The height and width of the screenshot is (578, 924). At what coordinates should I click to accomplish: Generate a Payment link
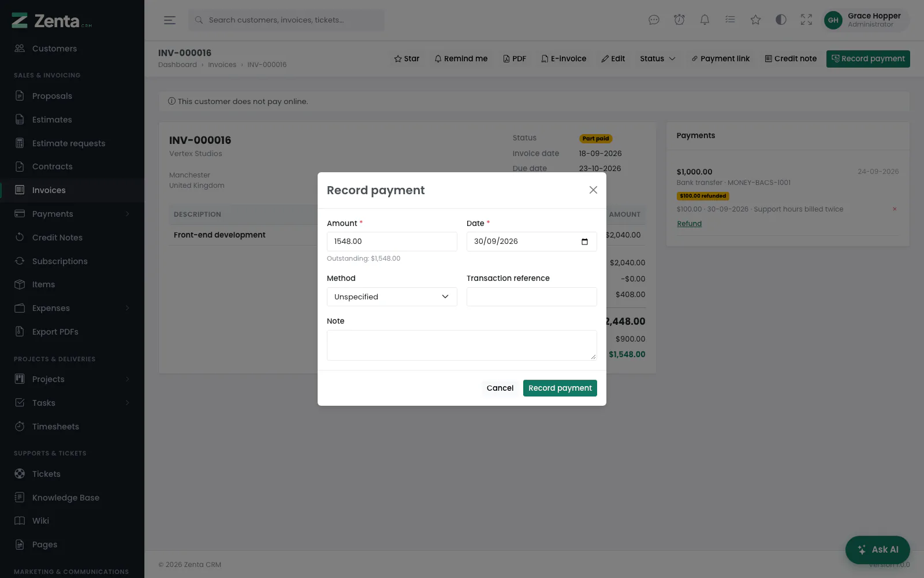coord(721,59)
